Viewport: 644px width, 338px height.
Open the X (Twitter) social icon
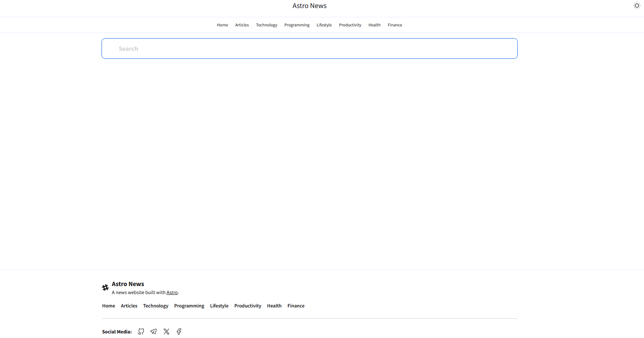pos(166,332)
